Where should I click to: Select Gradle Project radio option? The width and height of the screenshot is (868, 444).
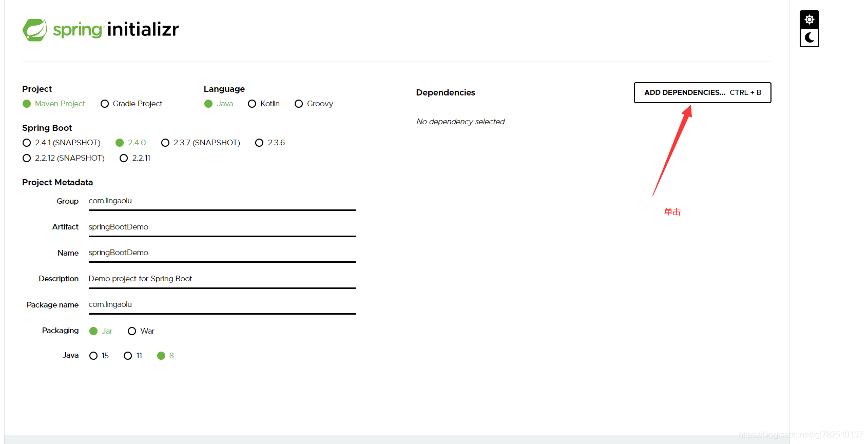coord(132,104)
